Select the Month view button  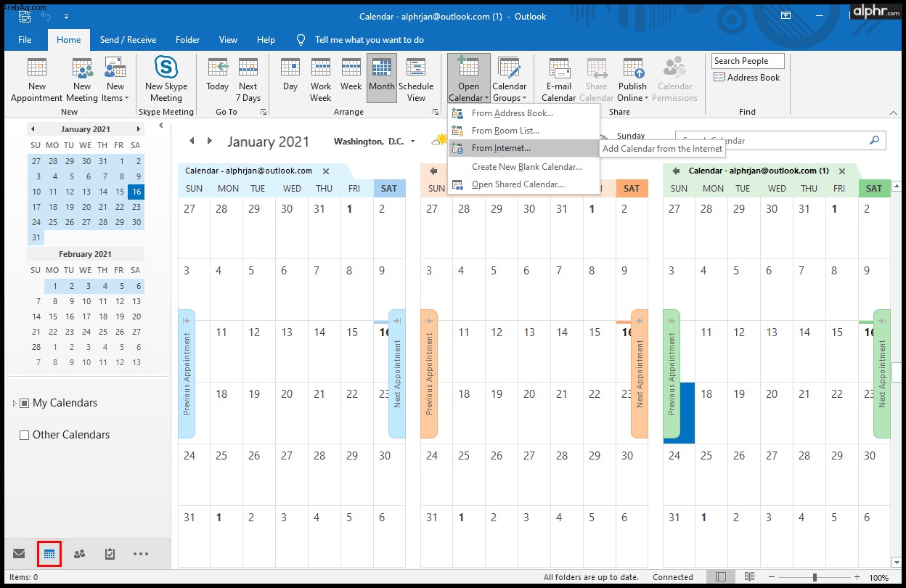tap(382, 78)
